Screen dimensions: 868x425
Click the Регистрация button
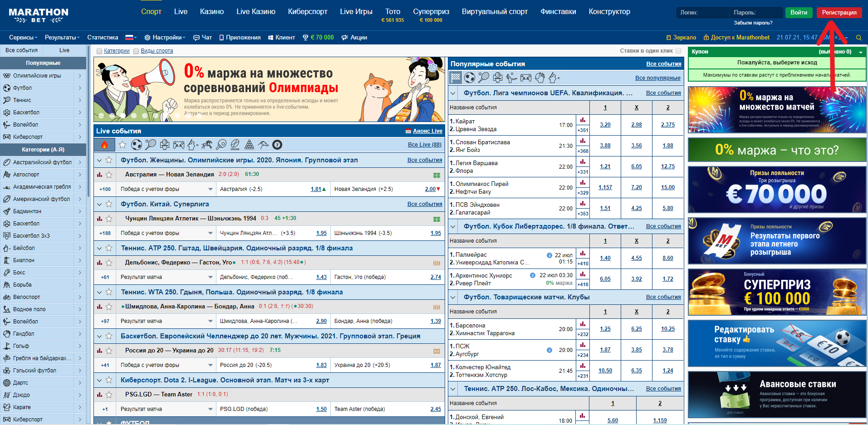tap(839, 13)
